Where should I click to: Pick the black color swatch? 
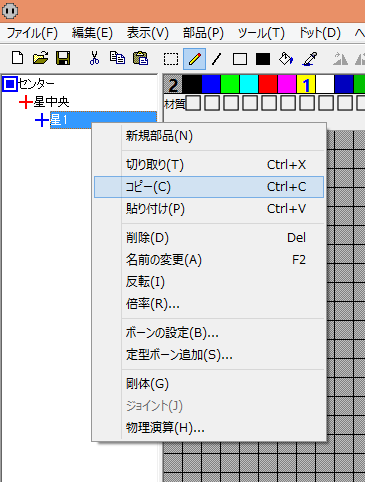tap(192, 84)
